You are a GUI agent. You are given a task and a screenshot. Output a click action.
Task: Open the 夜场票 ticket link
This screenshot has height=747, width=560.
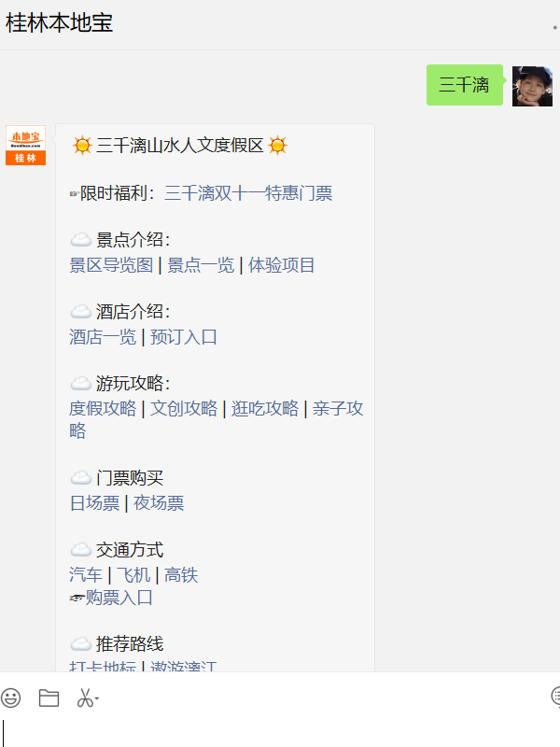[159, 502]
